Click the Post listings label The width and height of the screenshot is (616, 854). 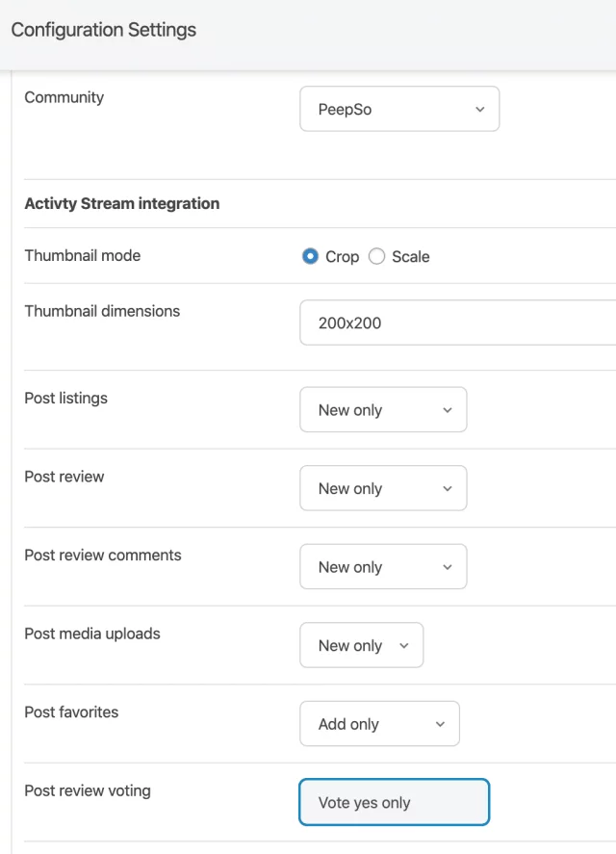(66, 399)
